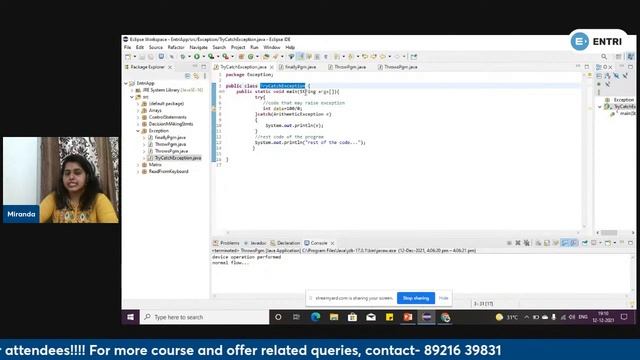Switch to the Declaration tab
Screen dimensions: 640x360
click(285, 243)
